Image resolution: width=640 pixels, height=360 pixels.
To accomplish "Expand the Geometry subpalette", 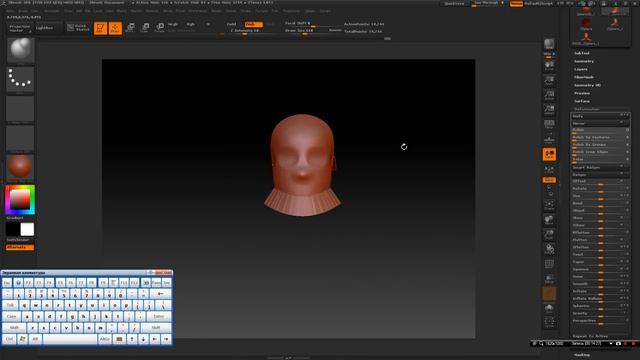I will 584,61.
